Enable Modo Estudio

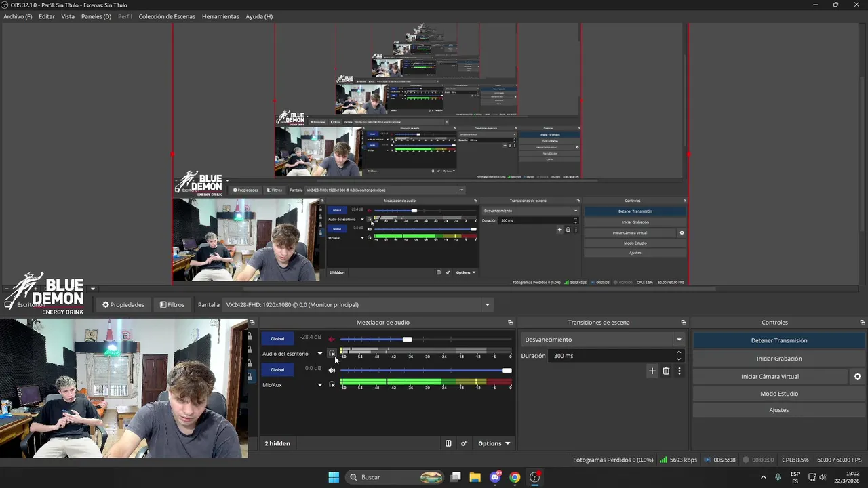pyautogui.click(x=779, y=394)
